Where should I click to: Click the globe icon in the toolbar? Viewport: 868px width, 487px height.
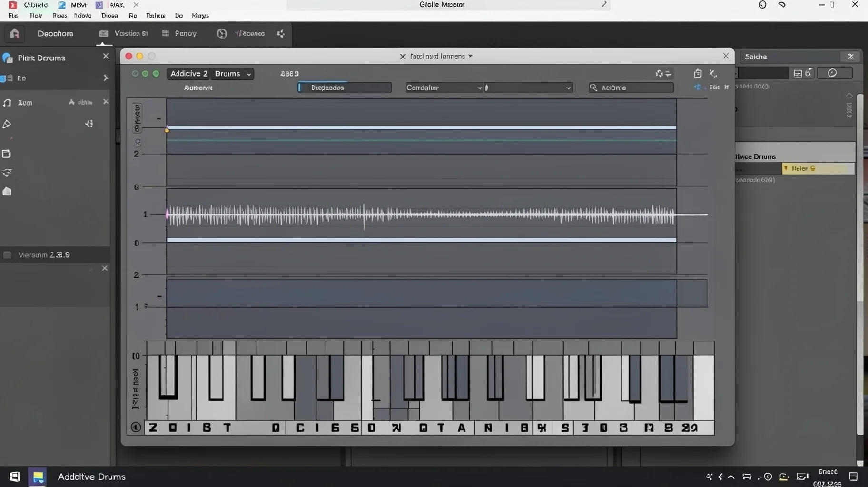click(222, 33)
